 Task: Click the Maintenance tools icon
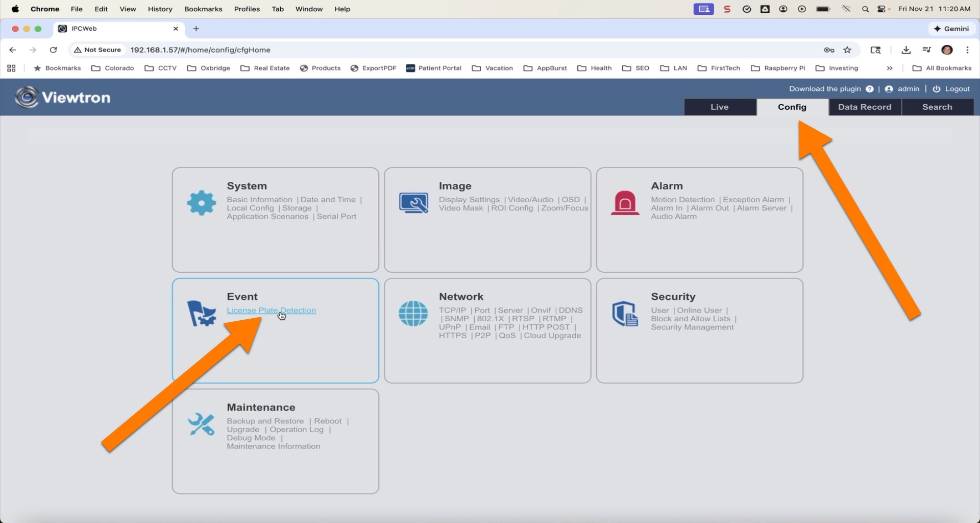(201, 424)
